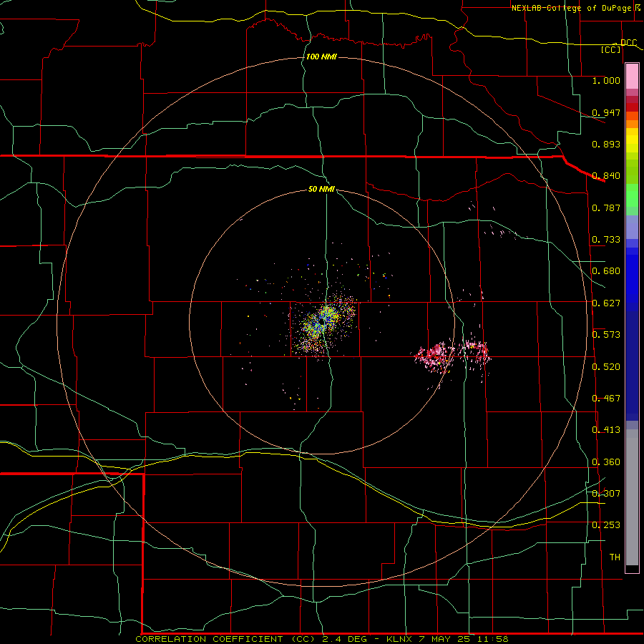Click the yellow-blue clutter at the radar center
The height and width of the screenshot is (644, 644).
[322, 323]
